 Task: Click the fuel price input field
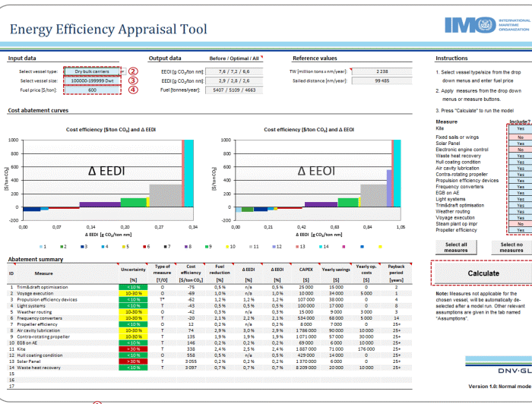(x=92, y=90)
